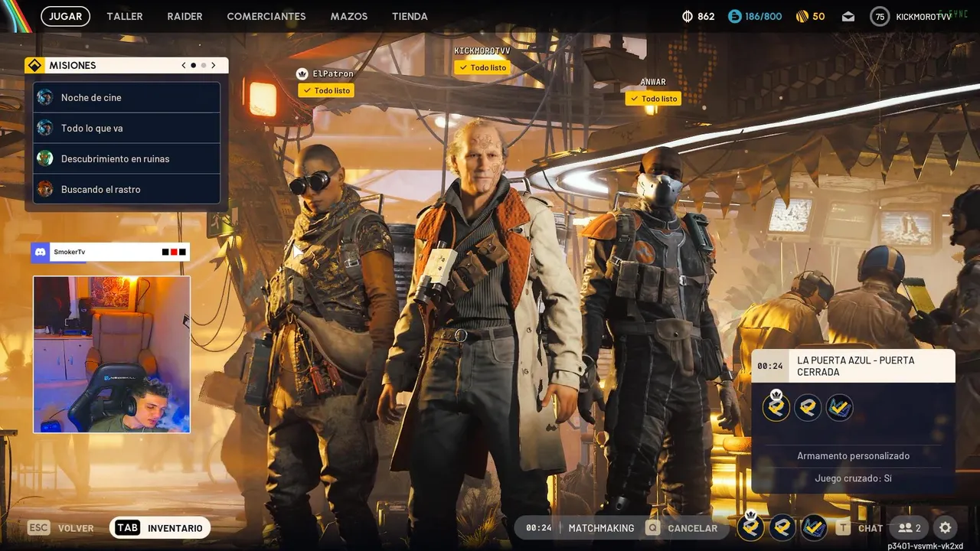Click the crown leader icon next to ElPatron
The height and width of the screenshot is (551, 980).
coord(302,73)
